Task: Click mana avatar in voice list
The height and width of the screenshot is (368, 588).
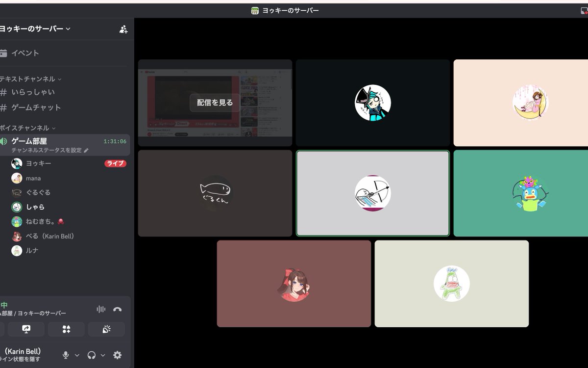Action: 17,178
